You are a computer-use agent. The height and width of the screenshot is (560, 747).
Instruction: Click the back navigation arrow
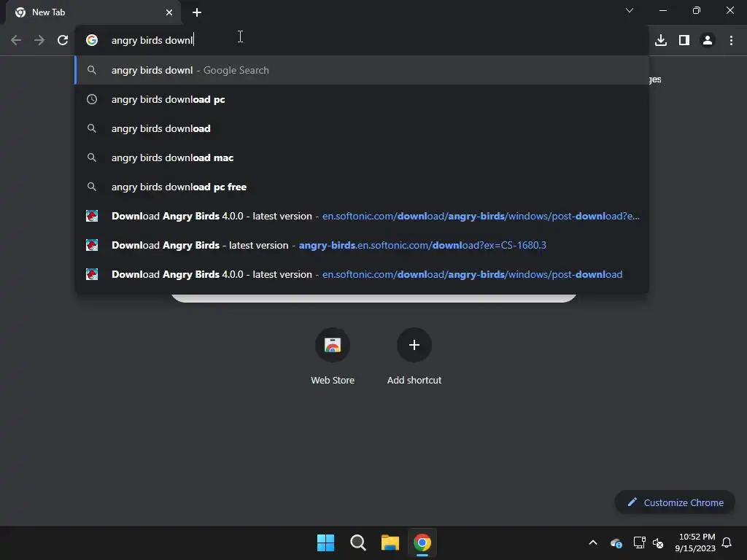(x=16, y=41)
